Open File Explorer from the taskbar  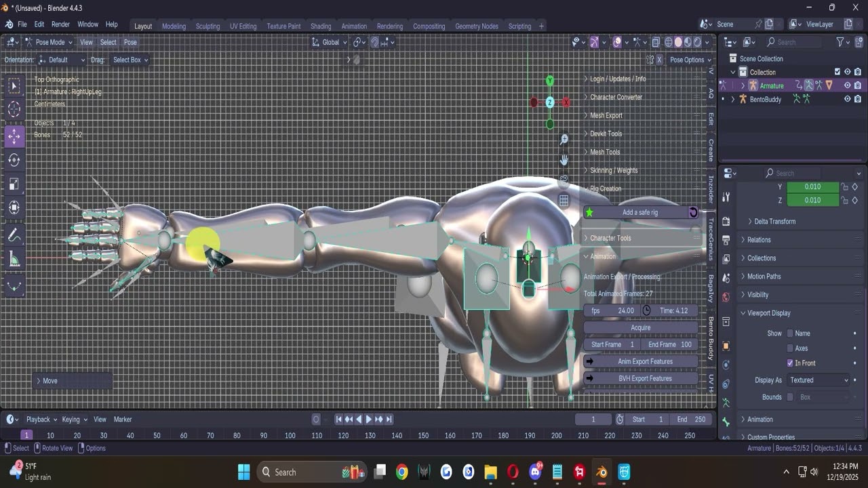point(490,472)
